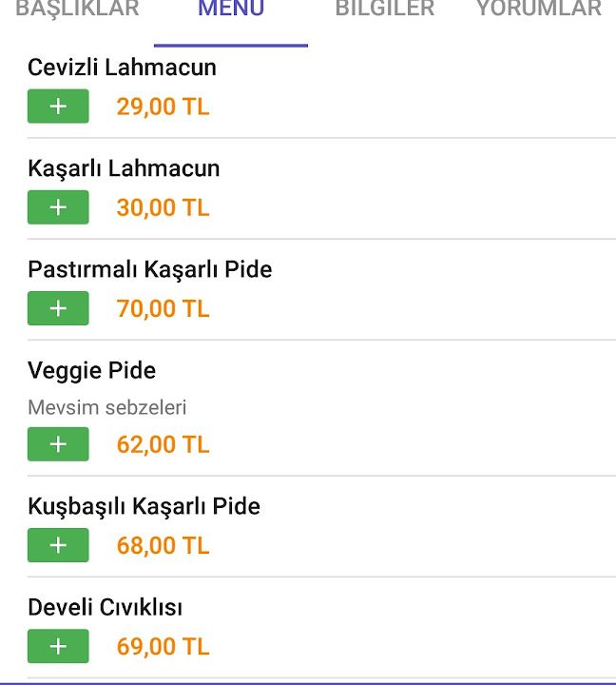
Task: Add Develi Cıvıklısı via the green plus
Action: (58, 646)
